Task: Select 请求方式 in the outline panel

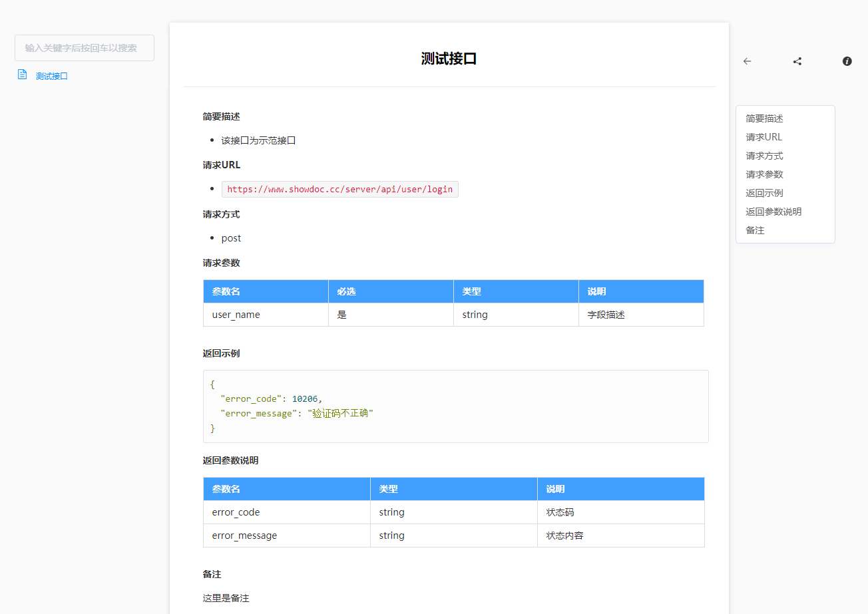Action: [763, 155]
